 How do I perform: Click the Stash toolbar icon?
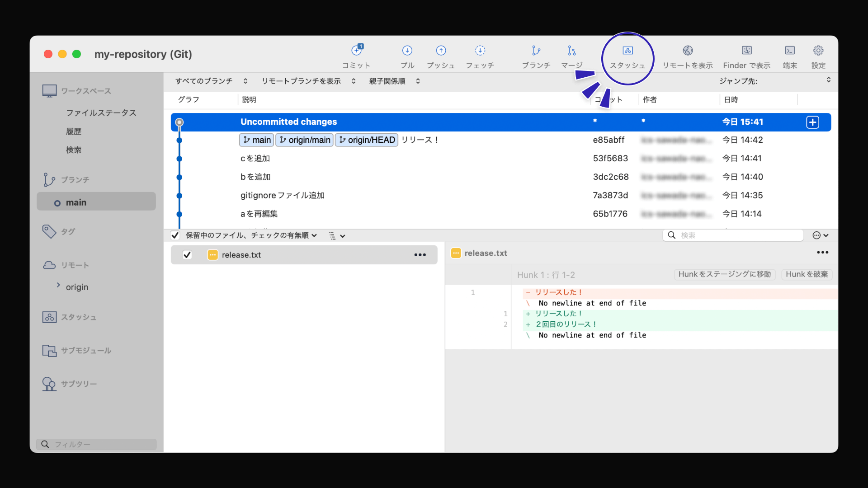coord(627,50)
